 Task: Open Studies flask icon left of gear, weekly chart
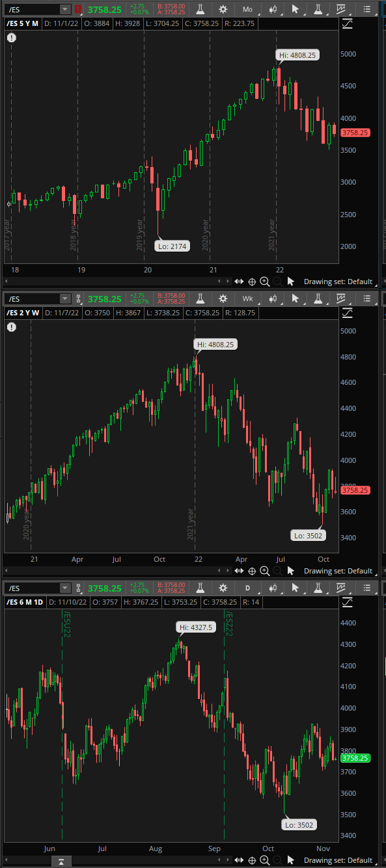point(201,298)
